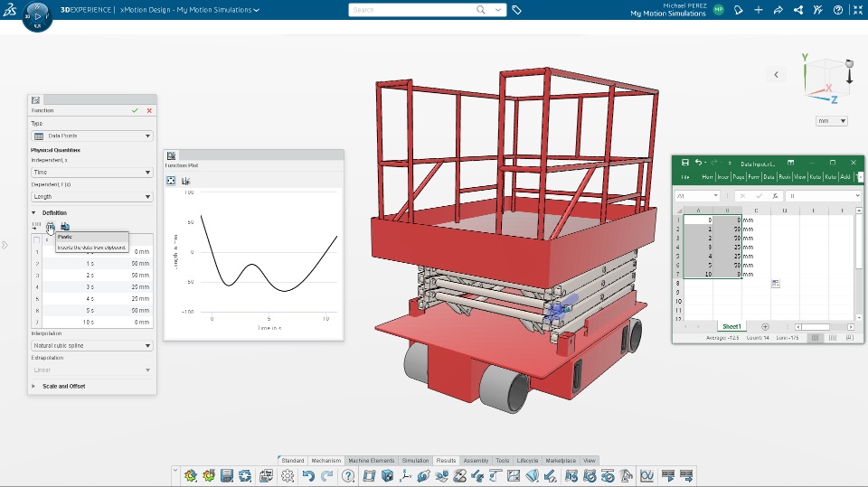
Task: Switch Excel to Normal view
Action: pos(815,338)
